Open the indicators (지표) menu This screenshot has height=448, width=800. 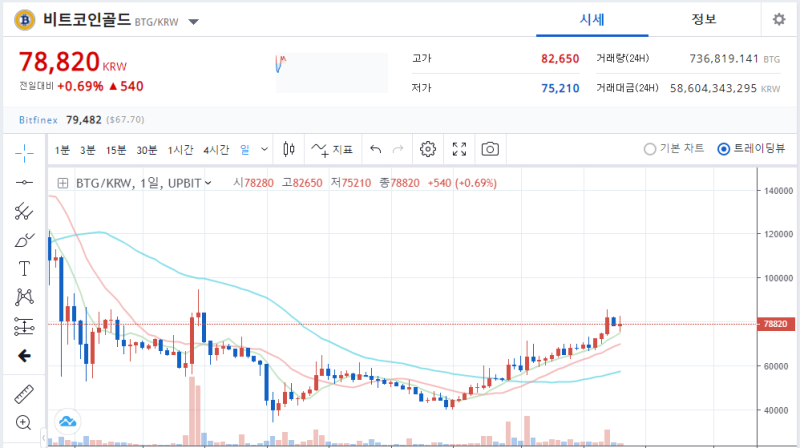[x=332, y=150]
